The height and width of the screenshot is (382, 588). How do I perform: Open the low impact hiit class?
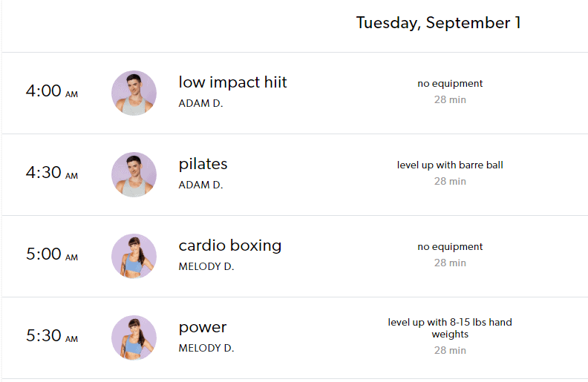(x=232, y=82)
